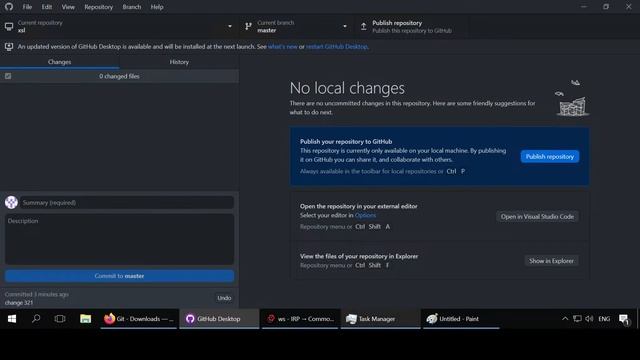Click into the Description text area
The height and width of the screenshot is (360, 640).
(120, 239)
